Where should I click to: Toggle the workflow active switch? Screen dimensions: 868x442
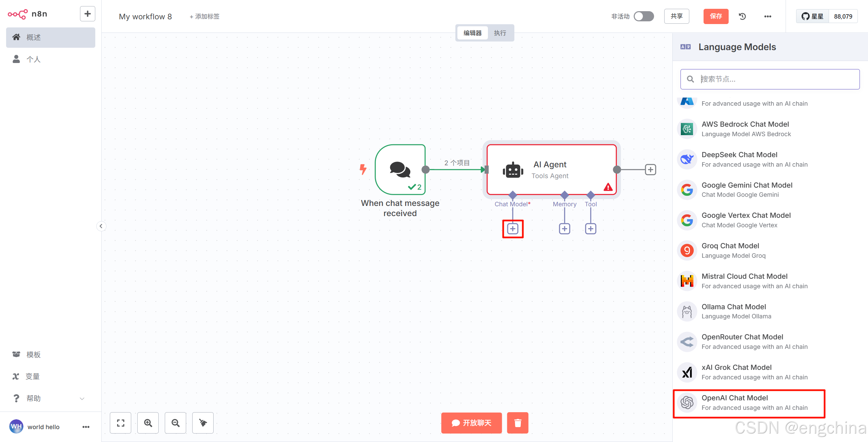coord(644,16)
